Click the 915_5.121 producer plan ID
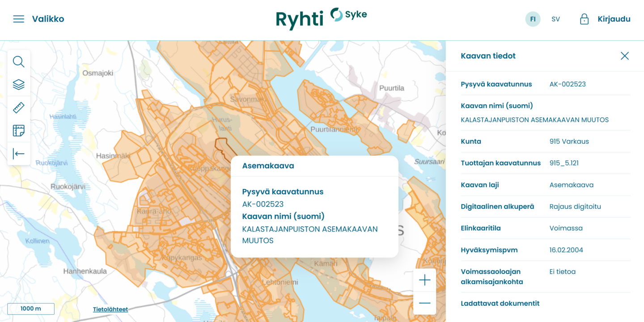Screen dimensions: 644x322 564,163
